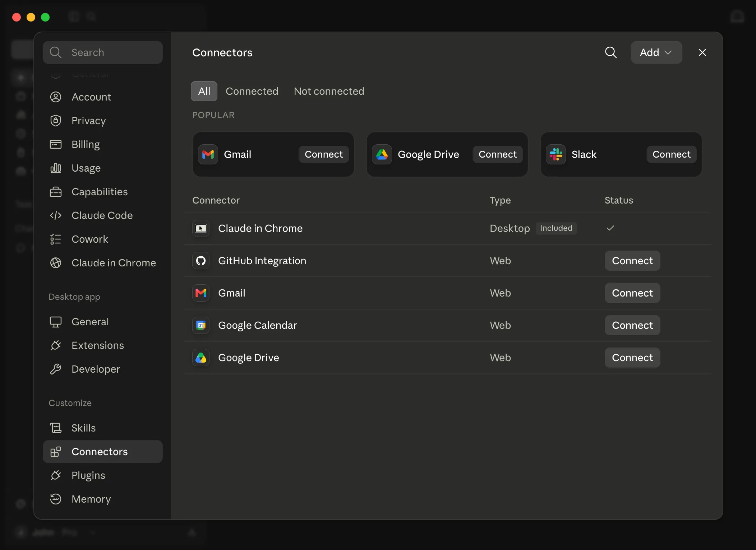This screenshot has height=550, width=756.
Task: Click the Slack logo in Popular card
Action: 556,154
